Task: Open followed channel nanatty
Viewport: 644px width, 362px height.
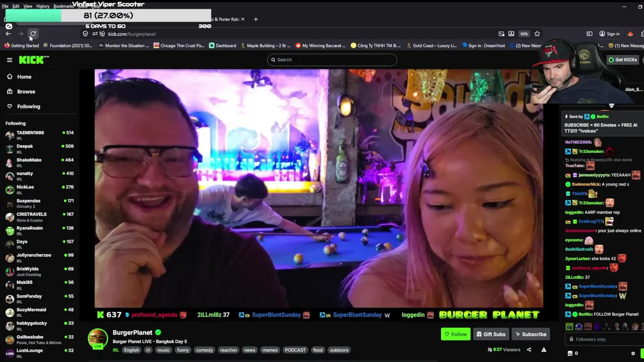Action: click(39, 176)
